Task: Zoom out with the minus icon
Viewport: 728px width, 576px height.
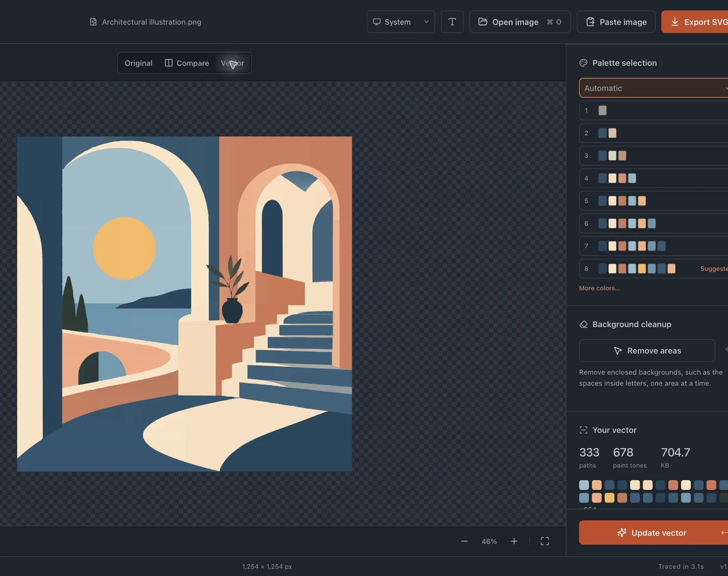Action: click(464, 541)
